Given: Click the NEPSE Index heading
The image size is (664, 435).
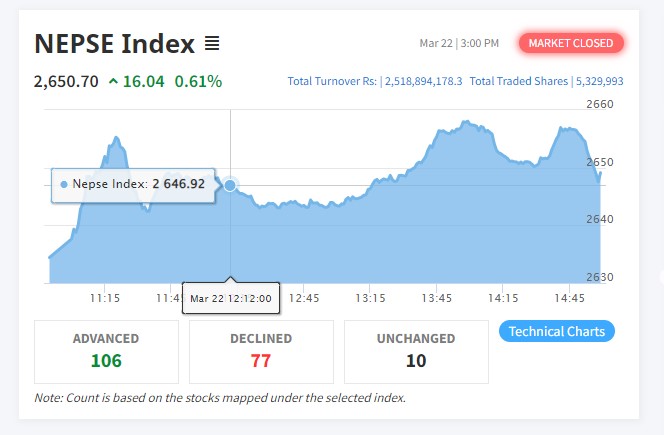Looking at the screenshot, I should pos(114,43).
